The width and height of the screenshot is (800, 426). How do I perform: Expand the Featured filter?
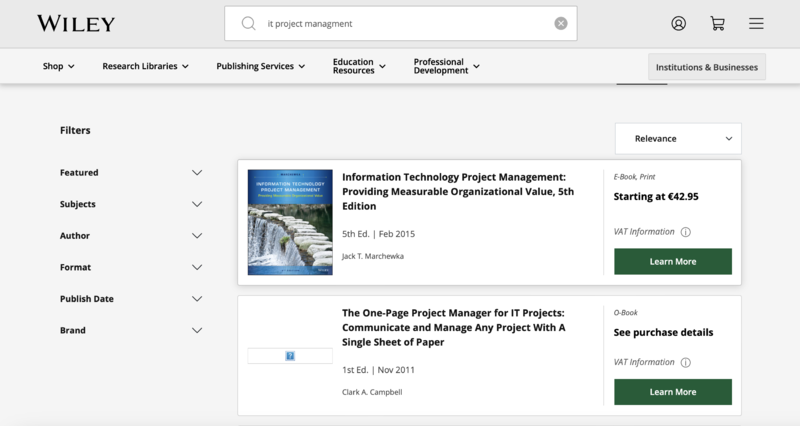tap(197, 172)
